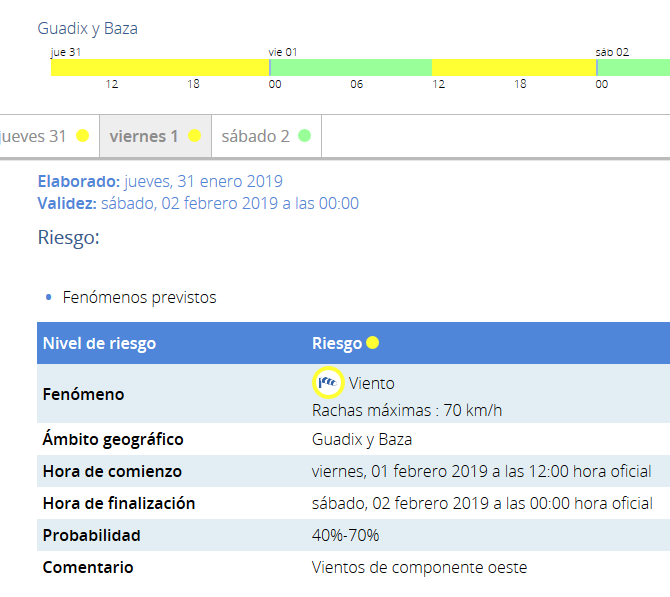Click the 'sáb 02' timeline day label
The image size is (670, 597).
[x=612, y=52]
